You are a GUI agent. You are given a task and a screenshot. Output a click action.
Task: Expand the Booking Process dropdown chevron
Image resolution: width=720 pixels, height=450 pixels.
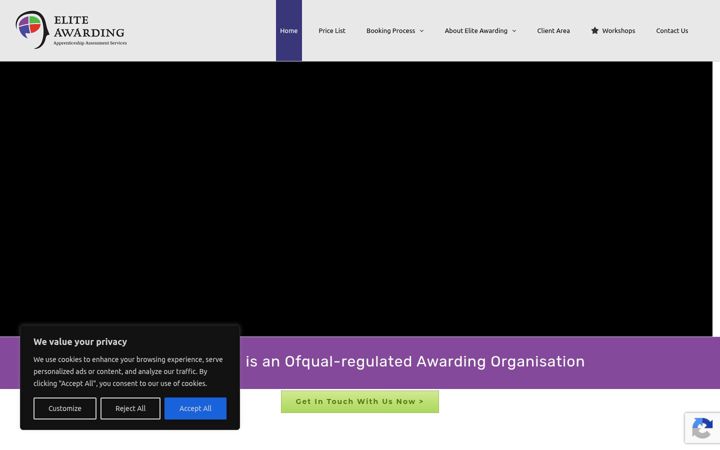422,31
